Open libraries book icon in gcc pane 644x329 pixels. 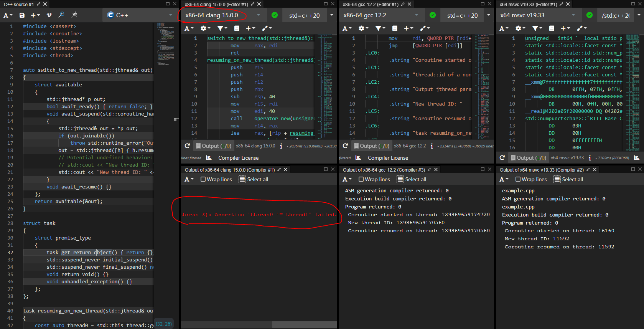pos(395,28)
